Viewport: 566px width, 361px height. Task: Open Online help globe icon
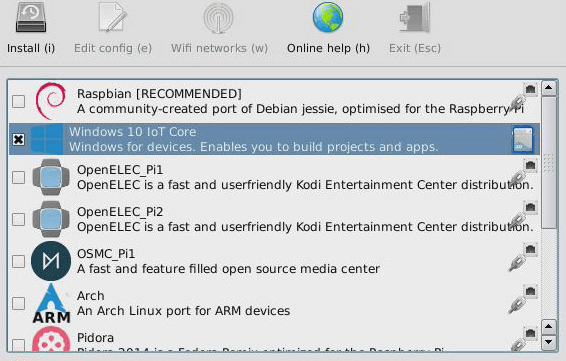[x=327, y=17]
